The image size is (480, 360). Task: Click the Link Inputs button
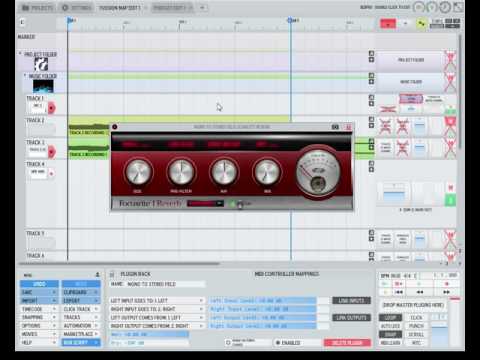click(x=351, y=301)
